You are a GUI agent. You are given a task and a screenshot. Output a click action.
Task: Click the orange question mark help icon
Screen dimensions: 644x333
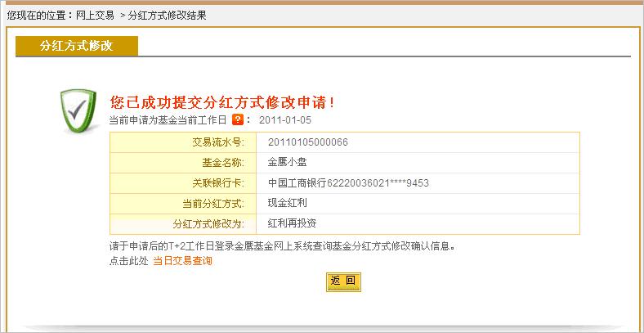pyautogui.click(x=238, y=120)
